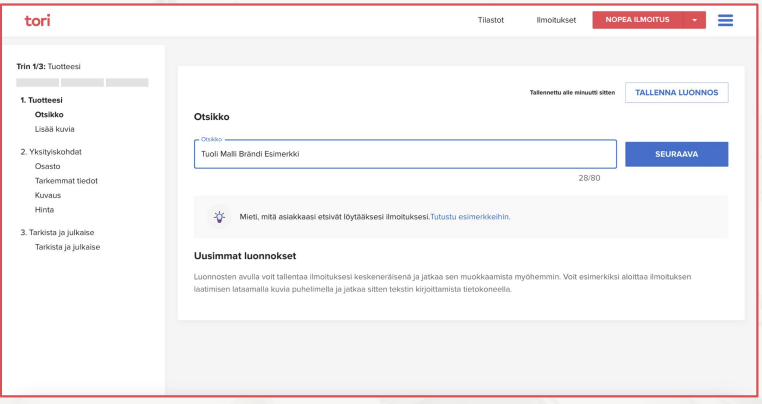Screen dimensions: 762x404
Task: Select step 2. Yksityiskohdat in sidebar
Action: click(x=51, y=152)
